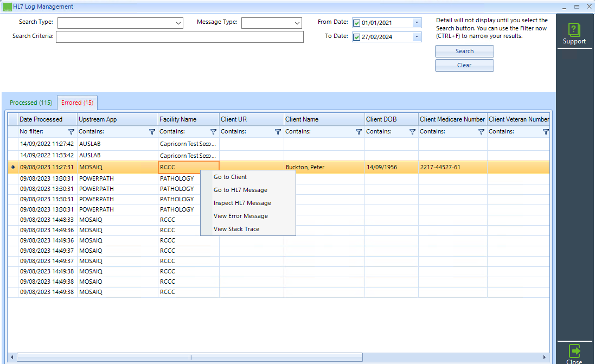
Task: Open the Search Type dropdown
Action: [179, 23]
